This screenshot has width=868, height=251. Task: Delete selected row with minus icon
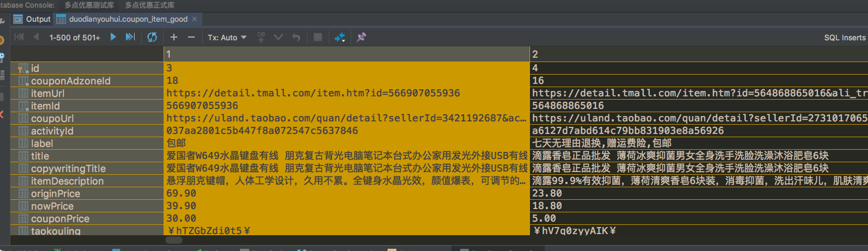pyautogui.click(x=191, y=37)
